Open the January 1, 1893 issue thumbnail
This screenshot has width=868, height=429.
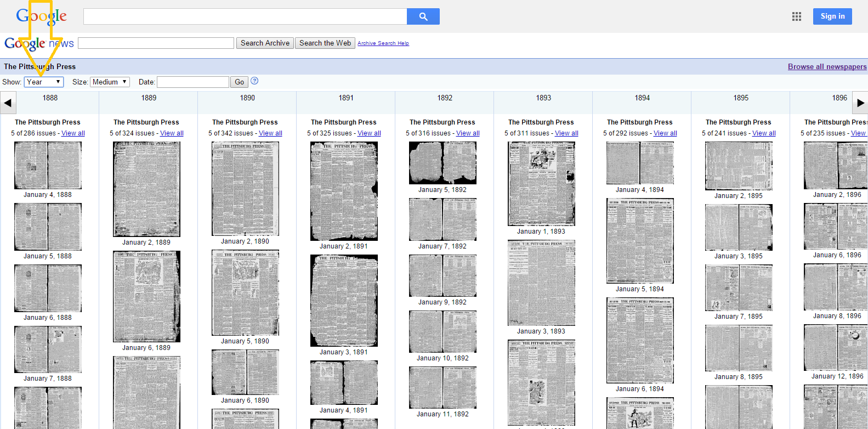tap(541, 184)
